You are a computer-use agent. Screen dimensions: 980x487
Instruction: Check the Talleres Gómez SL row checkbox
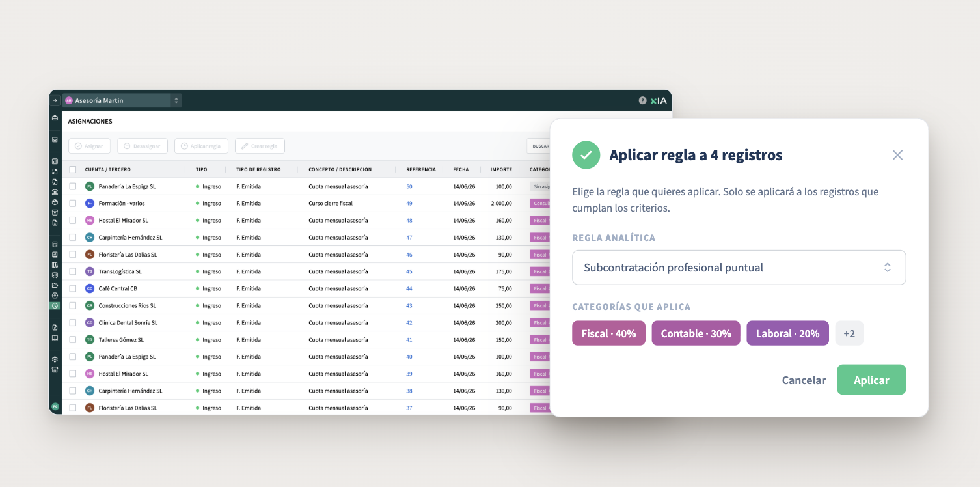(73, 340)
